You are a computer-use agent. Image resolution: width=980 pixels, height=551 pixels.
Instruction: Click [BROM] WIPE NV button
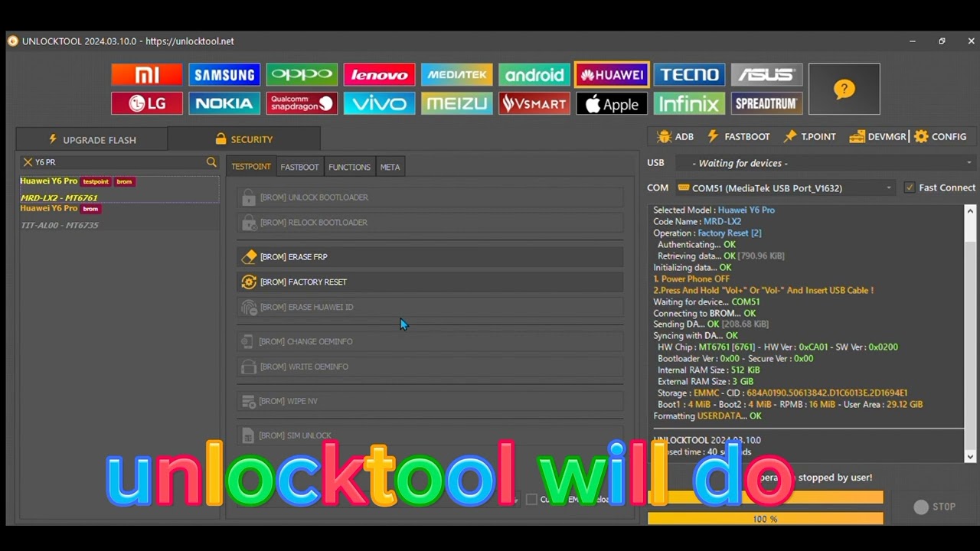click(x=430, y=402)
